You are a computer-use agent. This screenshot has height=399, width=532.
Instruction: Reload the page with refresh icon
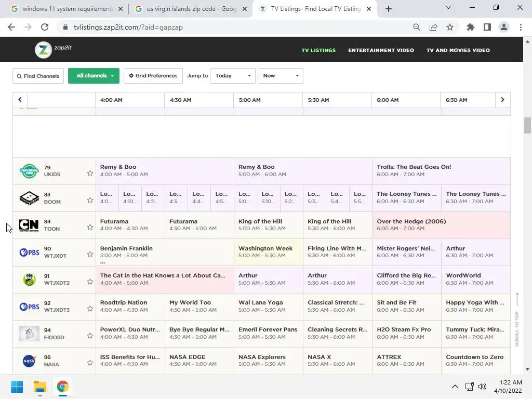(x=45, y=27)
